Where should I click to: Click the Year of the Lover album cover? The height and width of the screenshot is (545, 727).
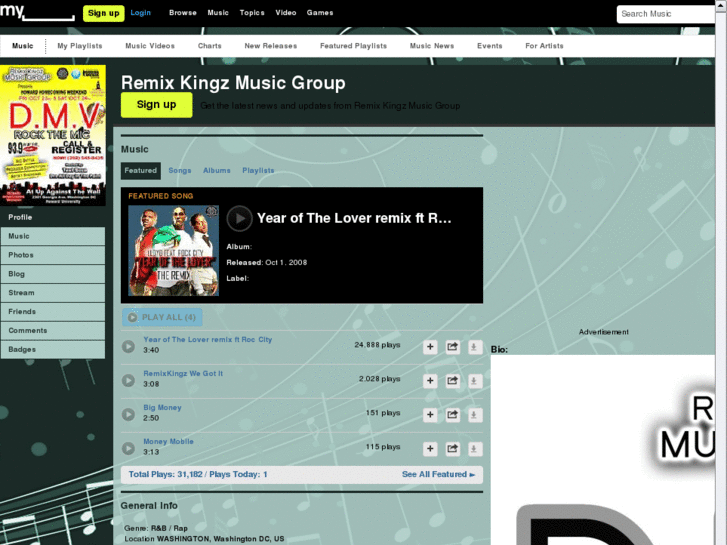(x=173, y=250)
